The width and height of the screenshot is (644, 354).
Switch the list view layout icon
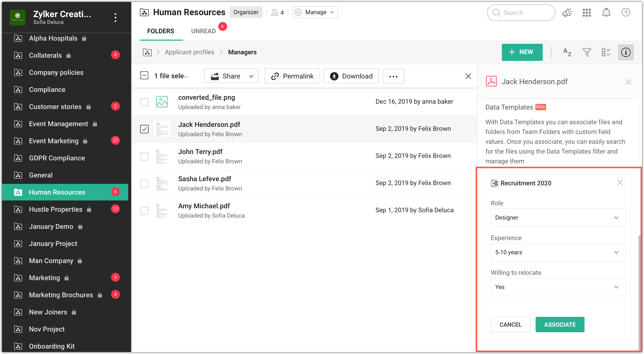coord(606,52)
